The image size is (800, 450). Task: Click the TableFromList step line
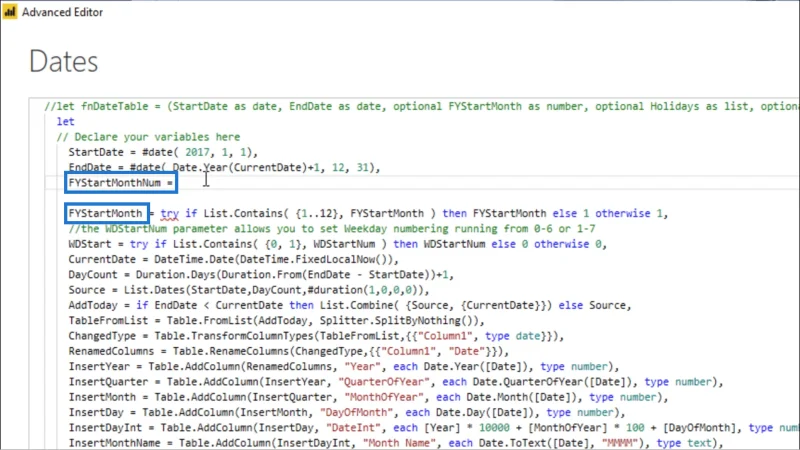(x=277, y=320)
